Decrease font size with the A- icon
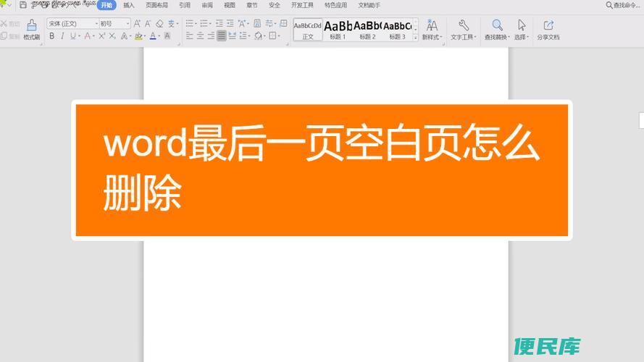This screenshot has height=362, width=644. pyautogui.click(x=148, y=24)
